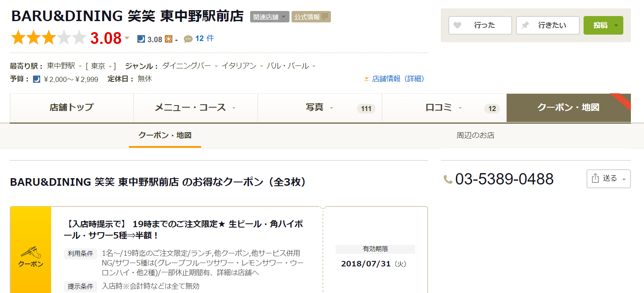
Task: Select the クーポン・地図 sub-tab
Action: [165, 136]
